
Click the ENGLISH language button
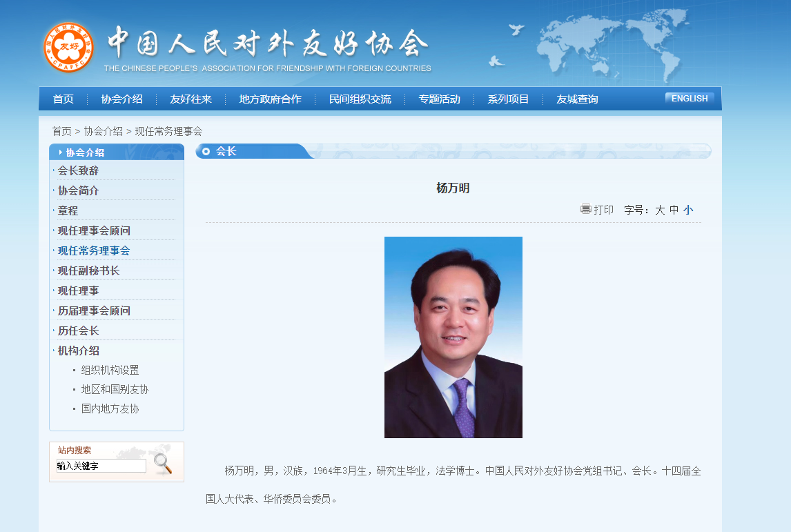point(690,99)
